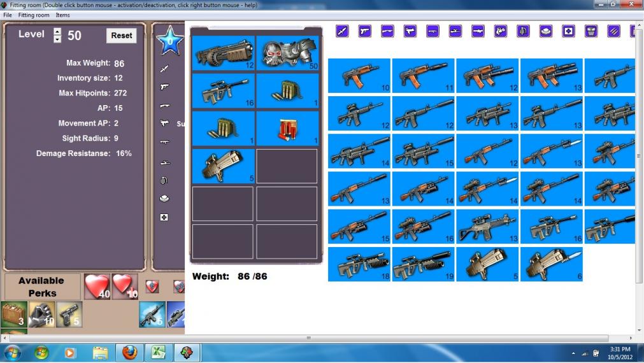The width and height of the screenshot is (644, 363).
Task: Open the Fitting room menu
Action: pos(34,15)
